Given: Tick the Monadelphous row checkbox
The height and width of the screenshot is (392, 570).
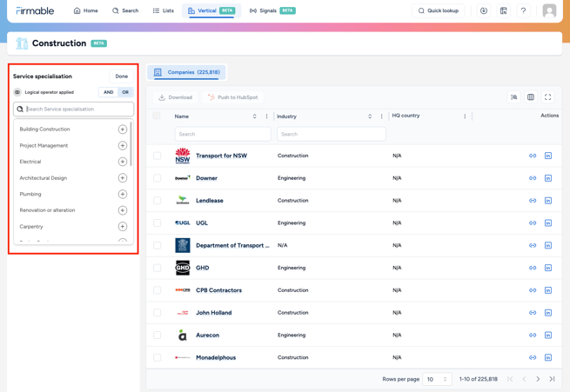Looking at the screenshot, I should point(157,357).
